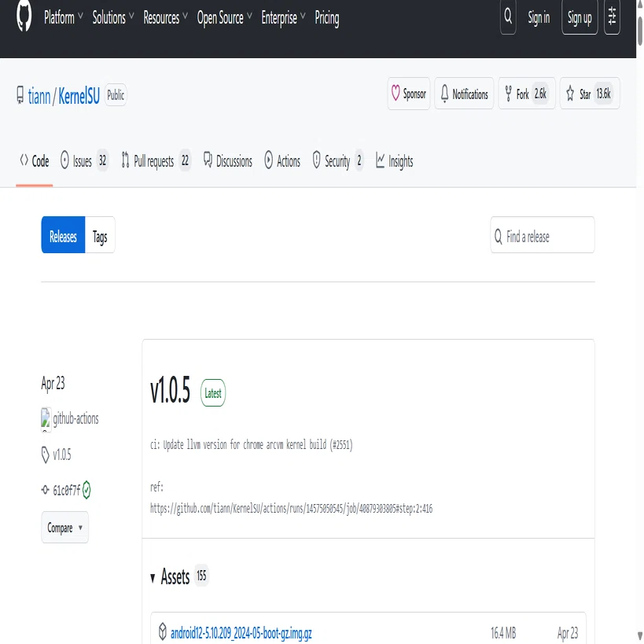
Task: Click the Notifications bell button
Action: (464, 94)
